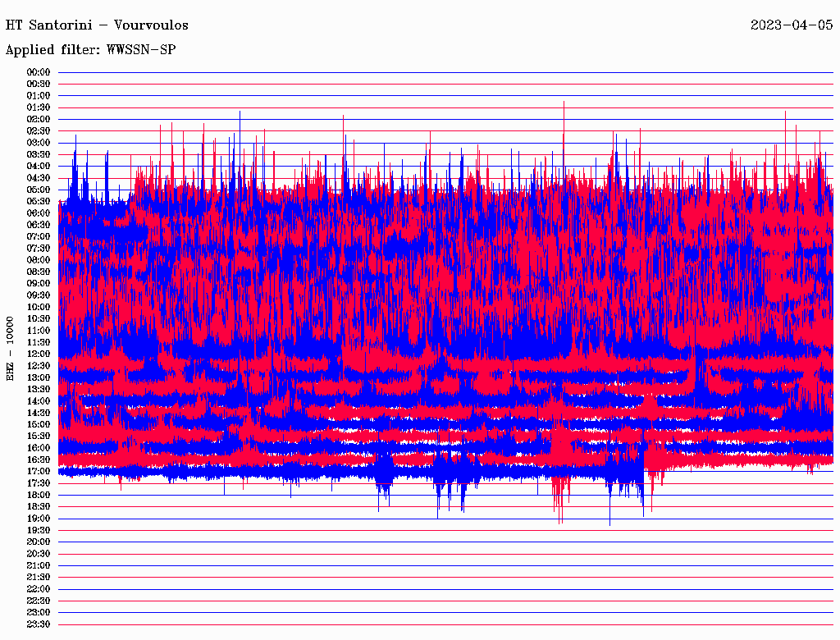The height and width of the screenshot is (640, 840).
Task: Pick the 17:00 time label
Action: pos(39,471)
